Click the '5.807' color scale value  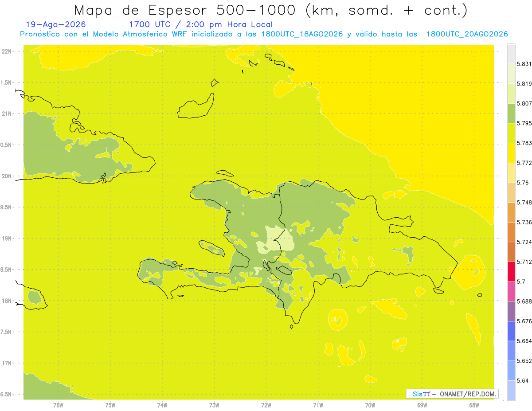[524, 103]
